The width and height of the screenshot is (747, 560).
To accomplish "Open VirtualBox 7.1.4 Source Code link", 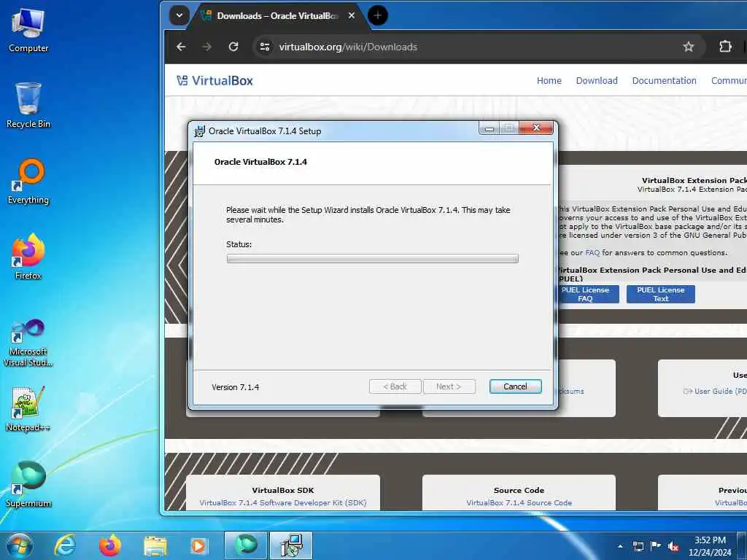I will [519, 503].
